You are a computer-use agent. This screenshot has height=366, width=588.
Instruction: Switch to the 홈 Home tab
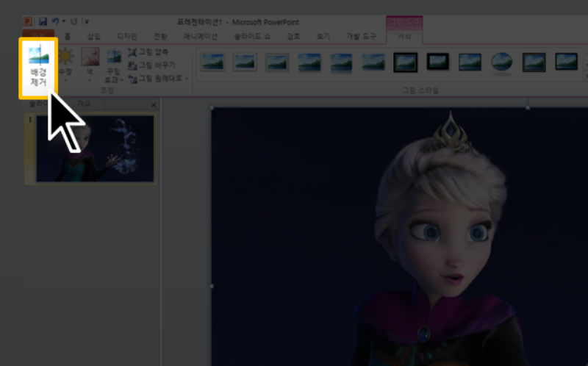(x=68, y=36)
